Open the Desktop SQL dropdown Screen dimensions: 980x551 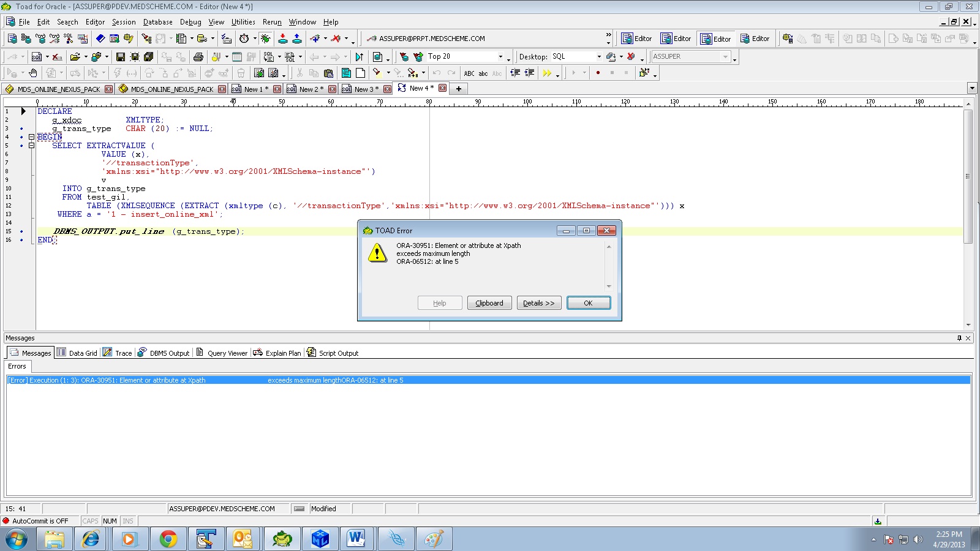pos(598,57)
